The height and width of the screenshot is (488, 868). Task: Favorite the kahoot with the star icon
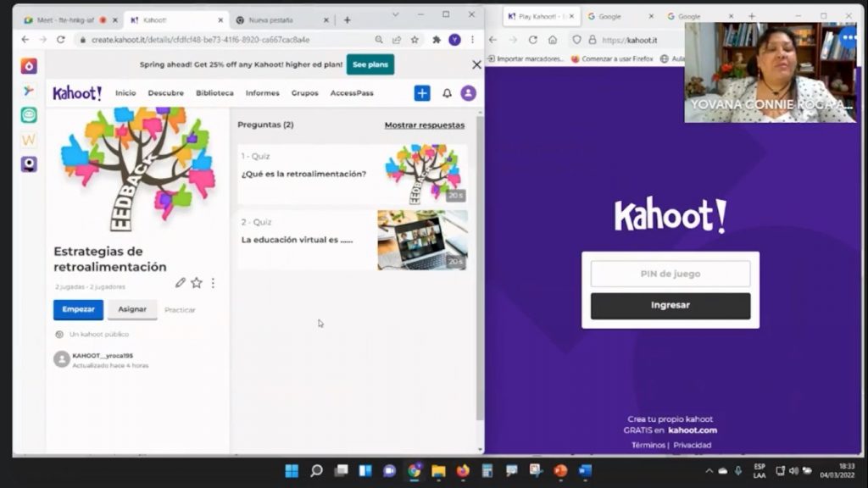click(197, 283)
